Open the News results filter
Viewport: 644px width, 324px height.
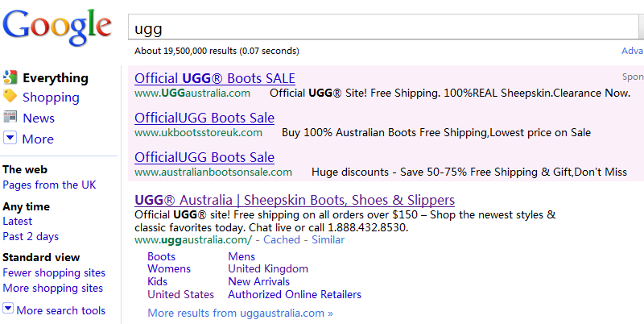[39, 118]
